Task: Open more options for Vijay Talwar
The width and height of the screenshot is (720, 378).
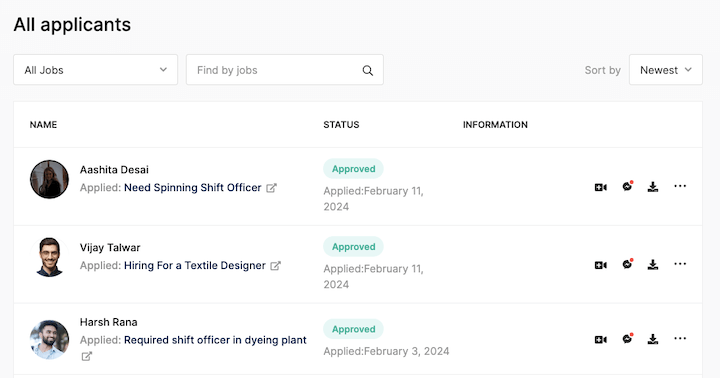Action: pyautogui.click(x=680, y=264)
